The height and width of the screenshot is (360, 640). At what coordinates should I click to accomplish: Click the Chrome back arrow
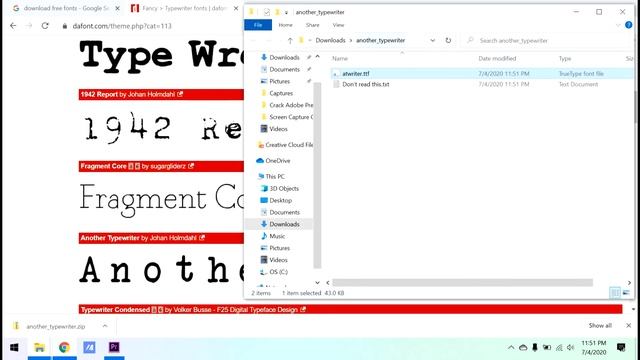(13, 26)
